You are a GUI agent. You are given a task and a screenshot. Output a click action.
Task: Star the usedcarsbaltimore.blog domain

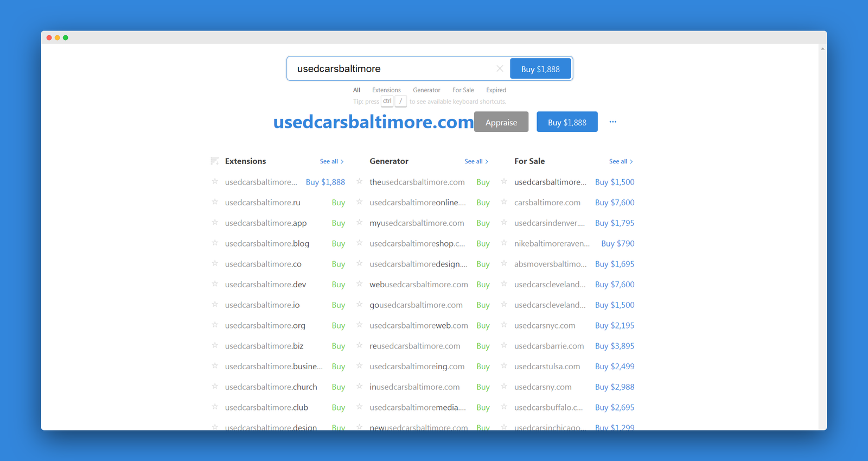pyautogui.click(x=215, y=243)
